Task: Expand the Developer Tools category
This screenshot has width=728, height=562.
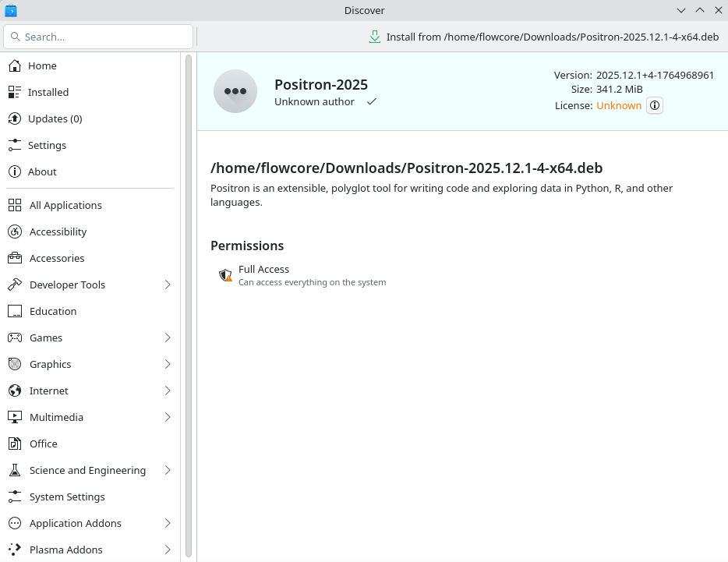Action: click(168, 285)
